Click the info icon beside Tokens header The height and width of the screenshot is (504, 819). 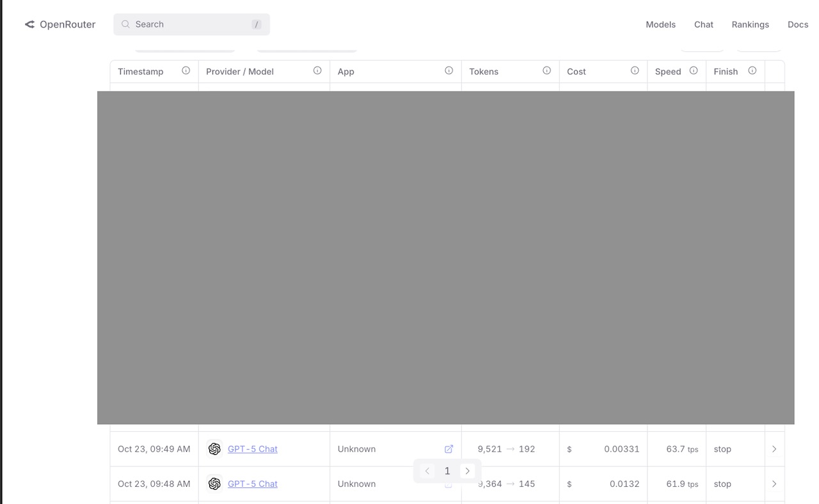coord(547,70)
